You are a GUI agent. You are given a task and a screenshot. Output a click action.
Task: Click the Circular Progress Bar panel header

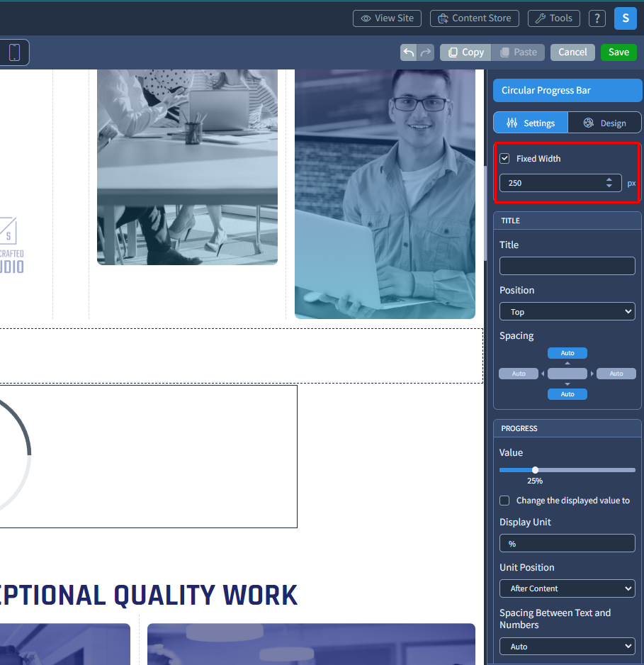click(x=567, y=90)
